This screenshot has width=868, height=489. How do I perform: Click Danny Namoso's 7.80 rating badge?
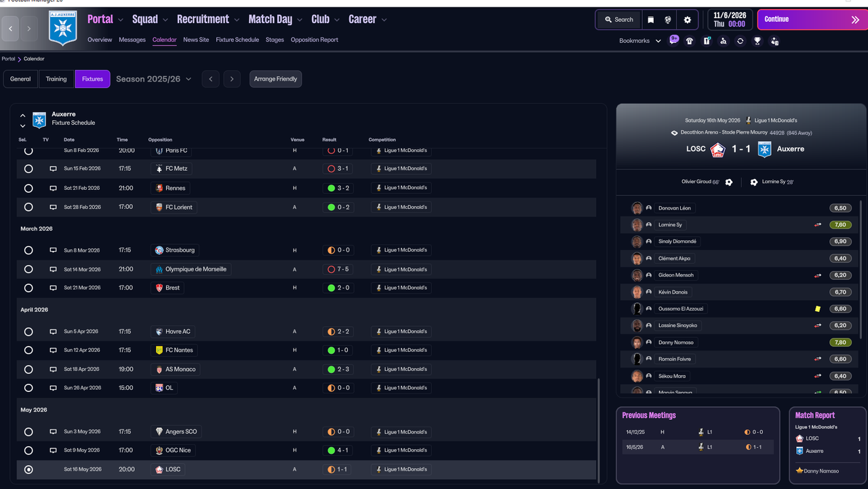tap(840, 342)
